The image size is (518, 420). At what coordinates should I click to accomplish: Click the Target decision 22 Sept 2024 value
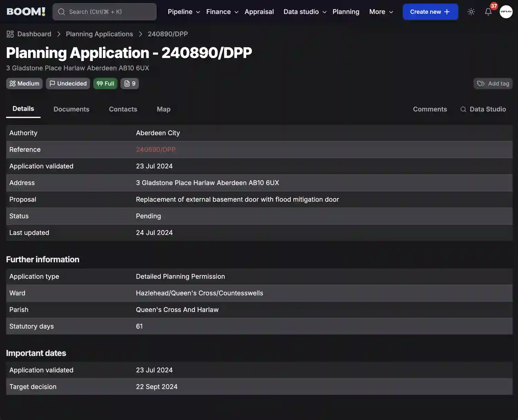[x=157, y=387]
